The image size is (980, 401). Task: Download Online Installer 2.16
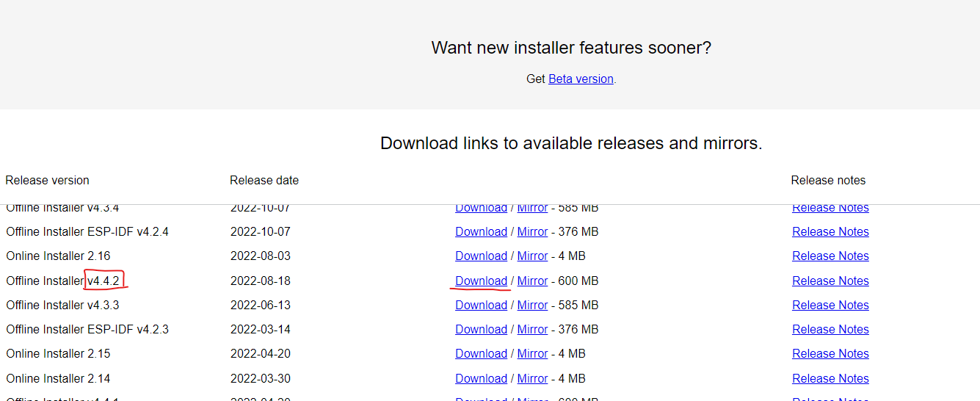click(481, 256)
